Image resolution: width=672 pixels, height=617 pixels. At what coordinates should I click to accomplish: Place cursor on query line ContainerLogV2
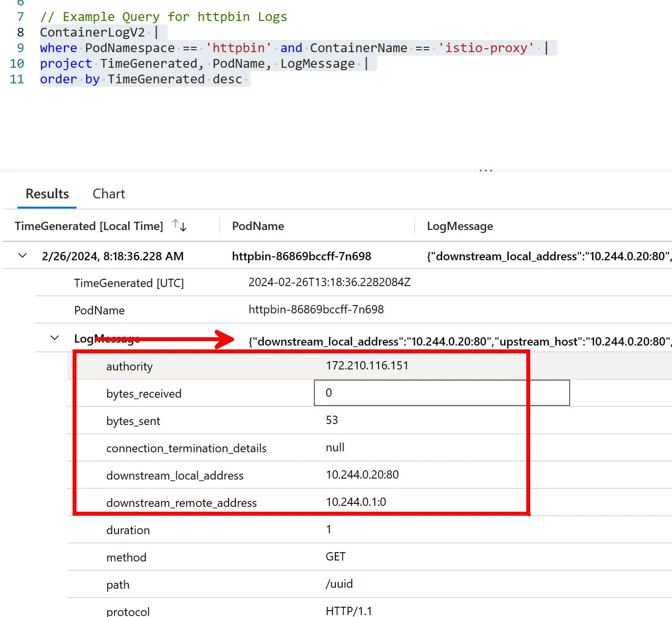pos(93,33)
